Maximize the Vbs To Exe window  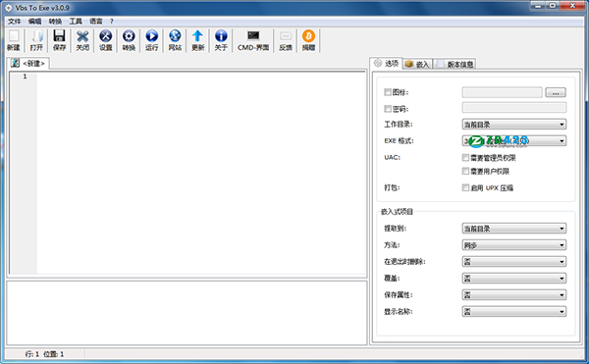tap(553, 6)
